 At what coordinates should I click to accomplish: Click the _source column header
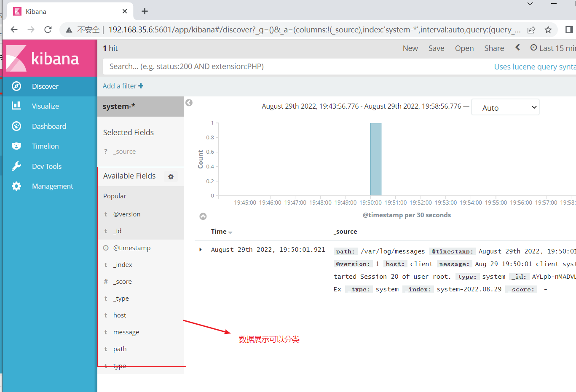pos(346,232)
